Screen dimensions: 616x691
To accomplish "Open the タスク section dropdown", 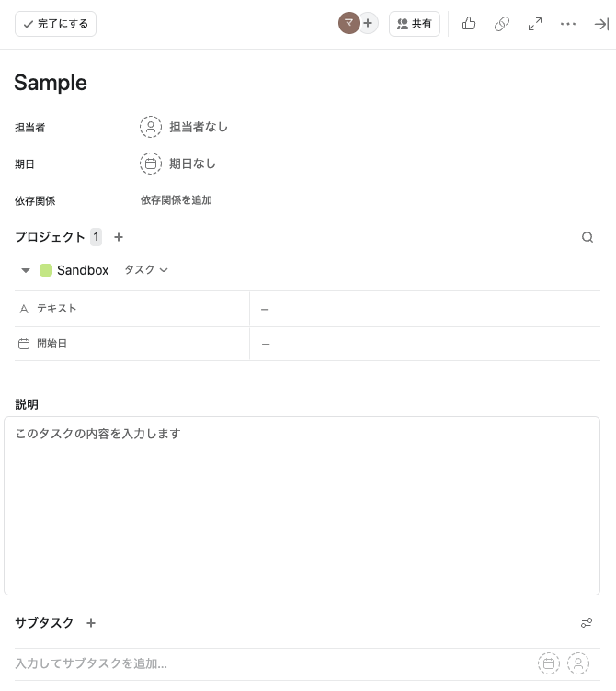I will coord(146,270).
